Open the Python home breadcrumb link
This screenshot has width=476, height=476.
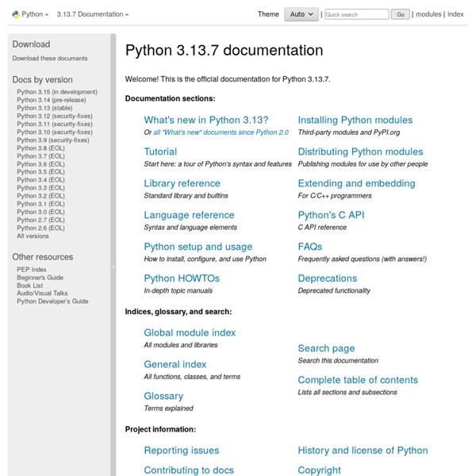pyautogui.click(x=32, y=14)
